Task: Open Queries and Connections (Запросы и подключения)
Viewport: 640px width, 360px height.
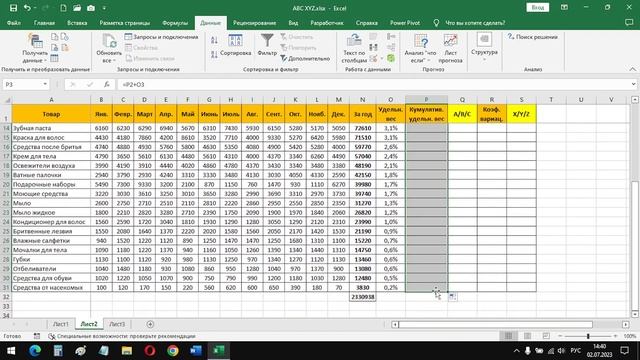Action: [x=161, y=37]
